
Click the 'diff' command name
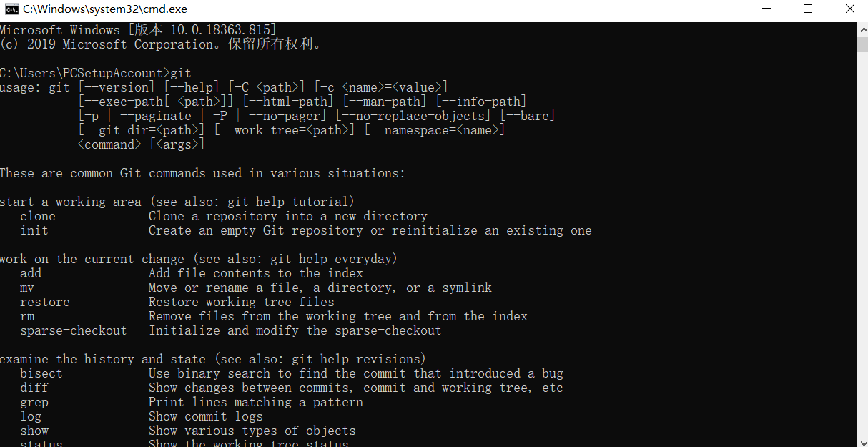pos(34,388)
